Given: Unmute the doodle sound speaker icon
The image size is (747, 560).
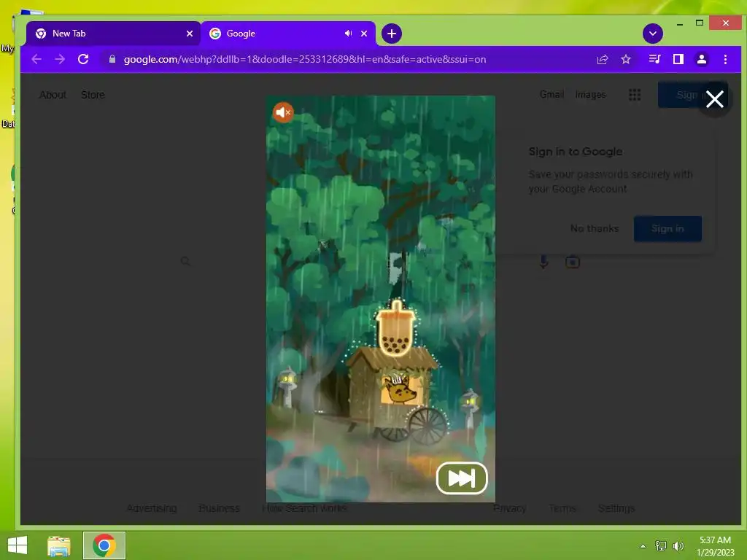Looking at the screenshot, I should (283, 112).
